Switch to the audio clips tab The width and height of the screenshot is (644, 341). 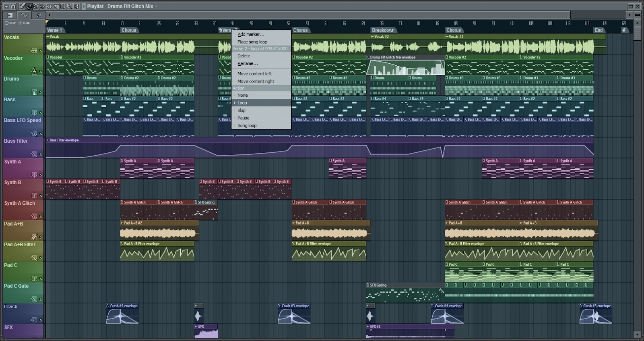click(10, 15)
